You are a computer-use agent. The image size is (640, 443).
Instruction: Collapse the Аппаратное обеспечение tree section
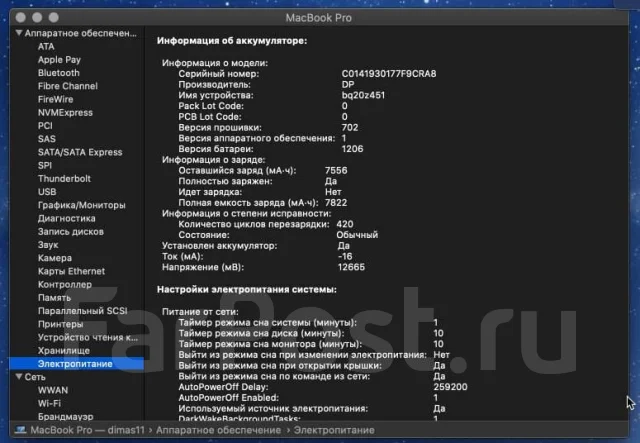19,33
